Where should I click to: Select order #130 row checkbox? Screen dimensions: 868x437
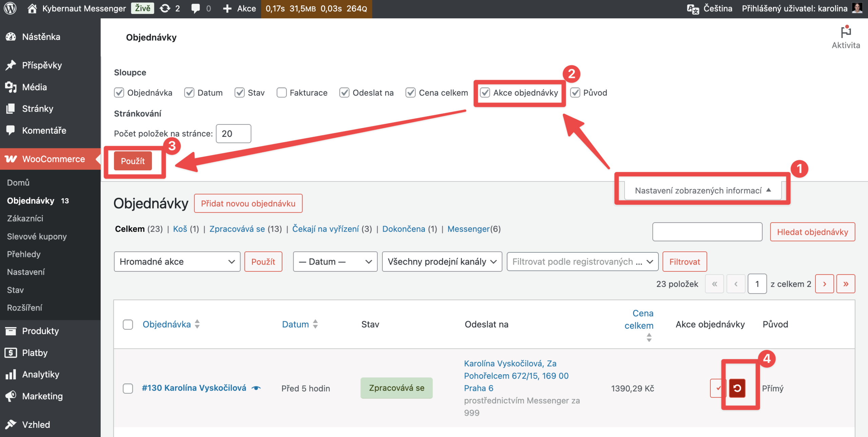coord(128,388)
